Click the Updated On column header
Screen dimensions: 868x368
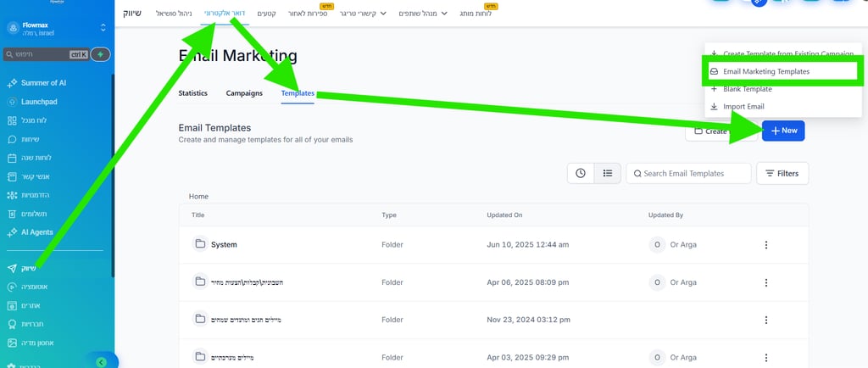tap(504, 215)
